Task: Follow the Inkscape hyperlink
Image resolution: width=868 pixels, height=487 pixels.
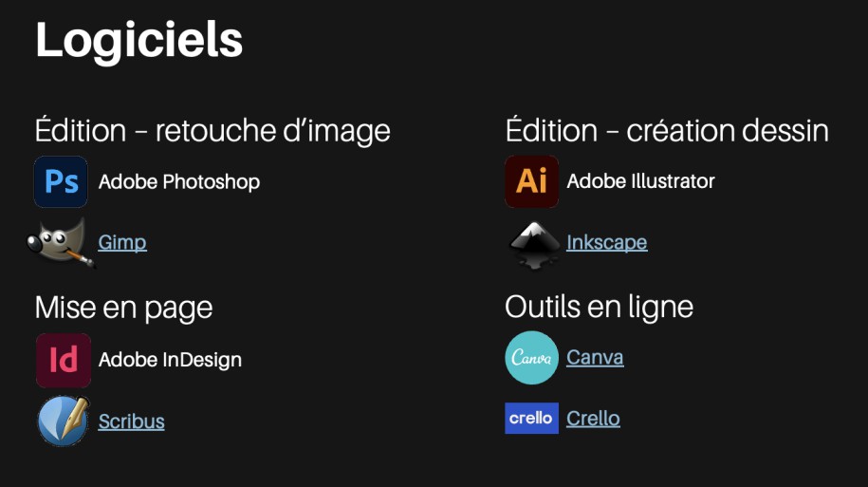Action: (606, 242)
